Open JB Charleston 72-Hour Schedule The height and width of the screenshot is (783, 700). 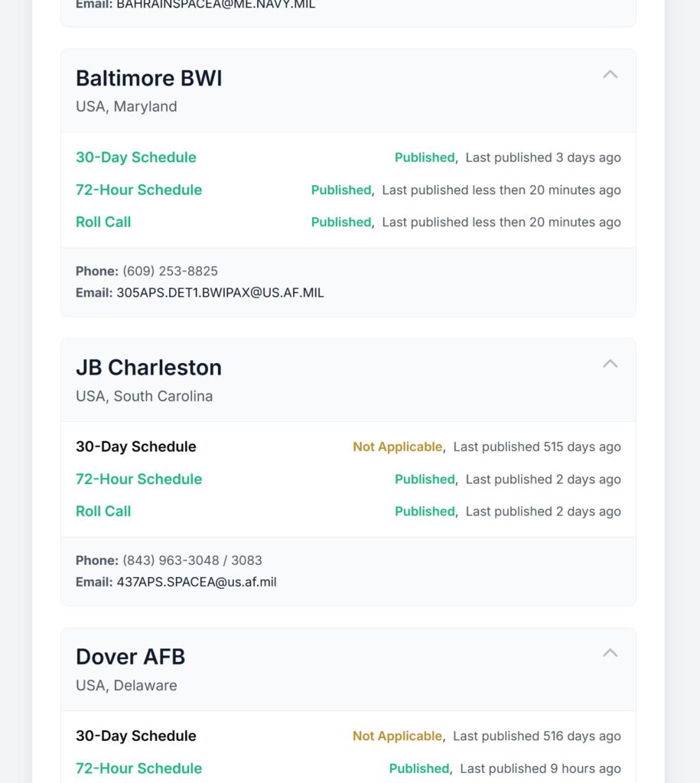pos(138,479)
